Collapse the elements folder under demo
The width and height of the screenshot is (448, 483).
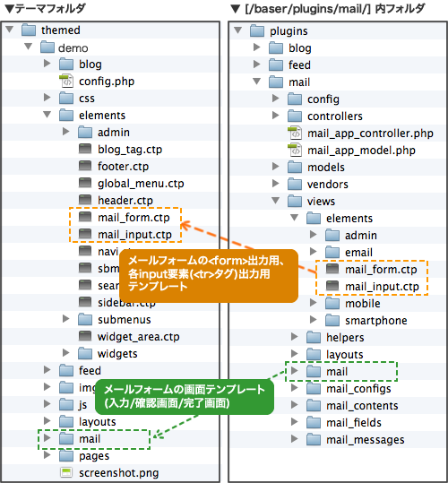point(47,115)
